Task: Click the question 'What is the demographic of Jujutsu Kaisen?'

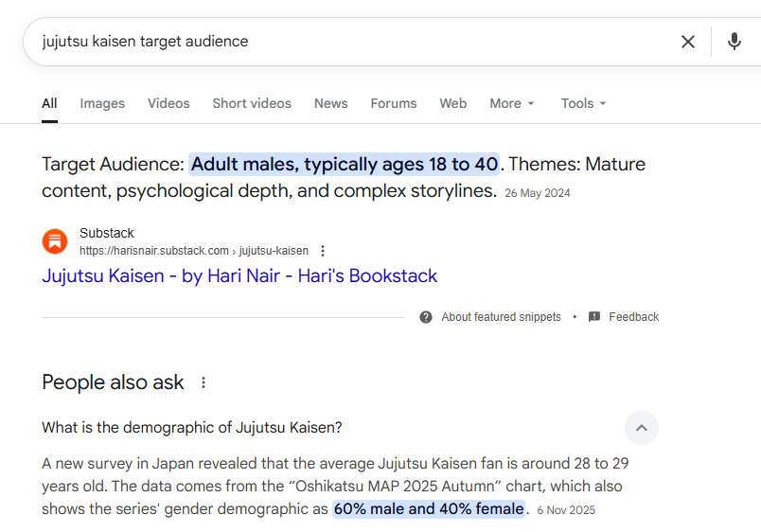Action: point(192,428)
